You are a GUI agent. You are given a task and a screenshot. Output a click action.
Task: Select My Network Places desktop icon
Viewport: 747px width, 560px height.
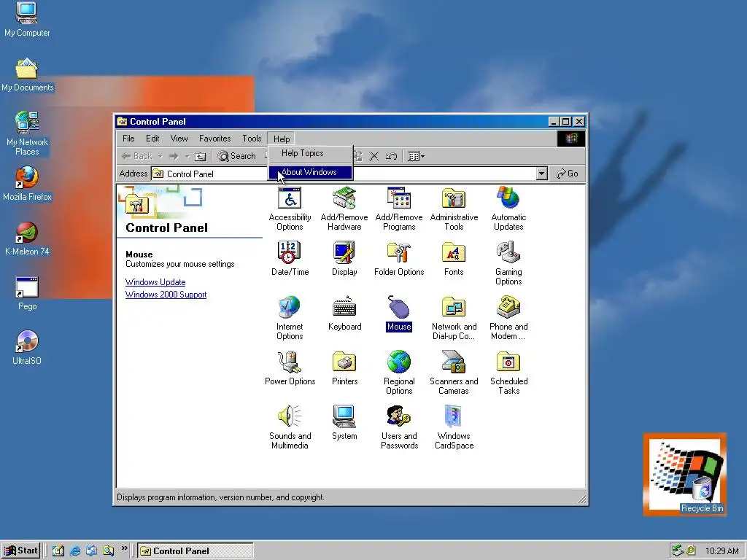[x=27, y=133]
